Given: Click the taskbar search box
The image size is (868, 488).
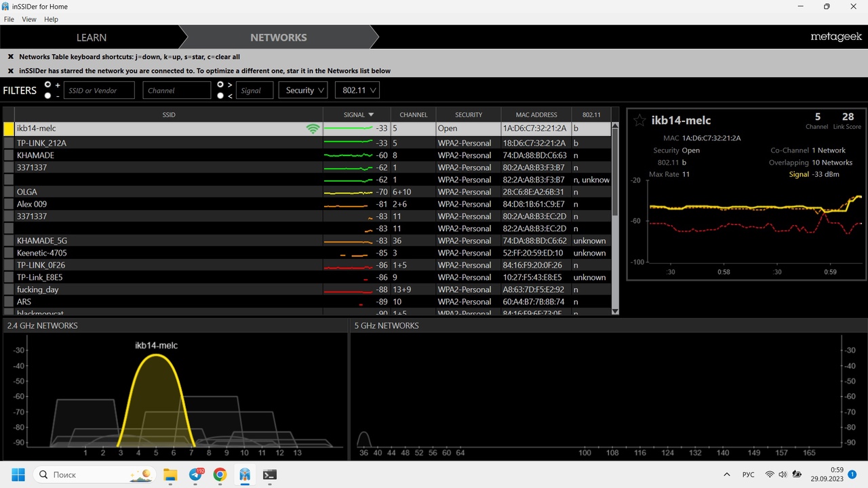Looking at the screenshot, I should coord(95,474).
